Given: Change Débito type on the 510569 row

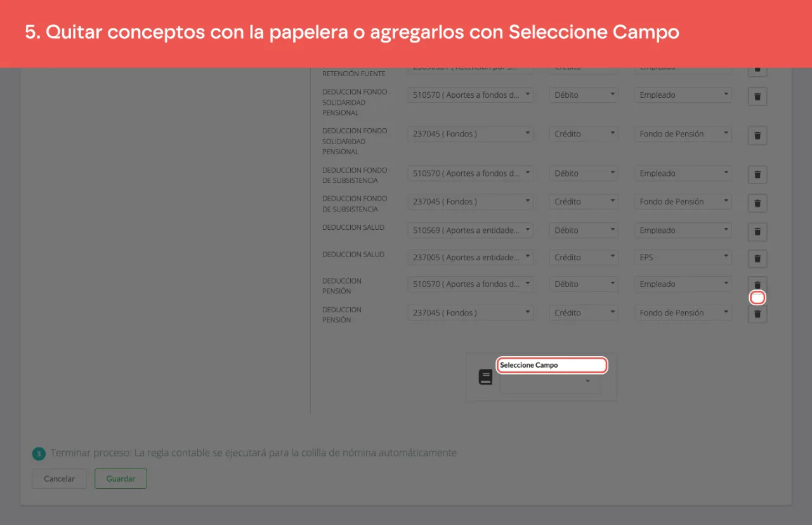Looking at the screenshot, I should click(584, 230).
